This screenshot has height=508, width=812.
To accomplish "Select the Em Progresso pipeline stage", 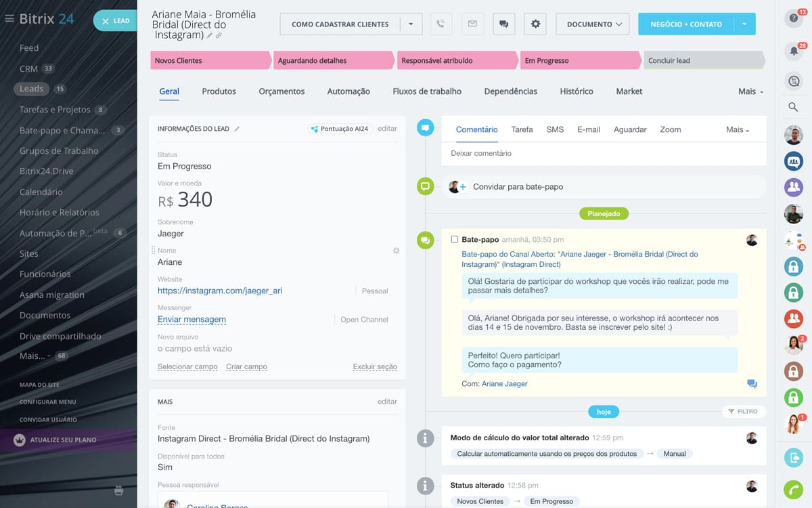I will [x=579, y=60].
